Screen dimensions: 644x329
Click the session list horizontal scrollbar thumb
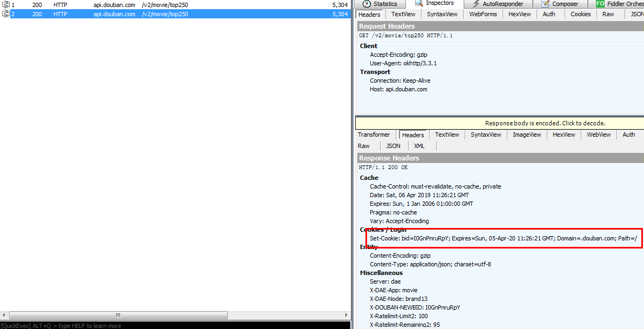(118, 315)
